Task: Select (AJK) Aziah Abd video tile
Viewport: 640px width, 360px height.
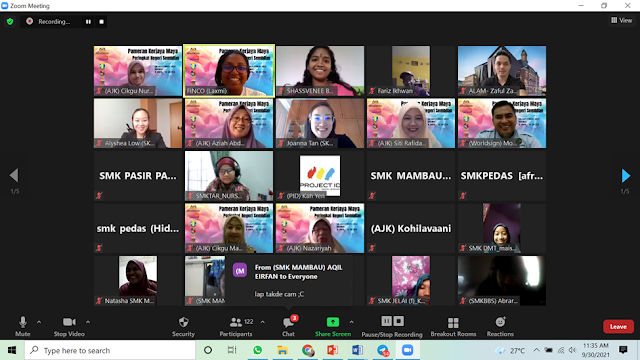Action: [229, 123]
